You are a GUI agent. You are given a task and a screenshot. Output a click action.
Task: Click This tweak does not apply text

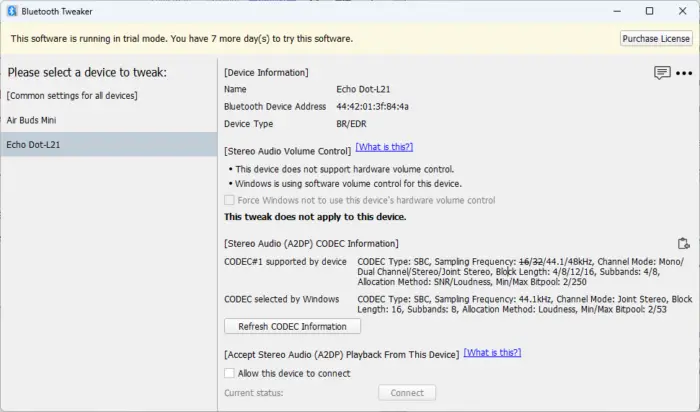click(x=315, y=217)
